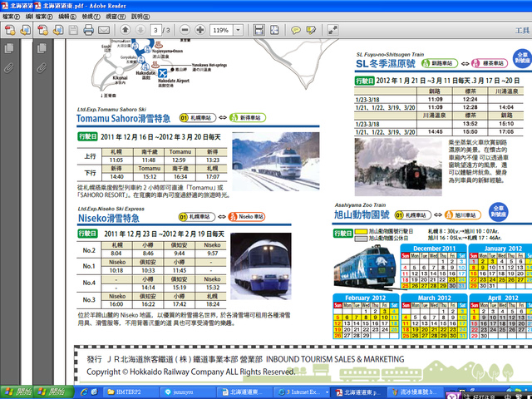The image size is (532, 399).
Task: Click the Yahoo icon in system tray
Action: coord(452,396)
